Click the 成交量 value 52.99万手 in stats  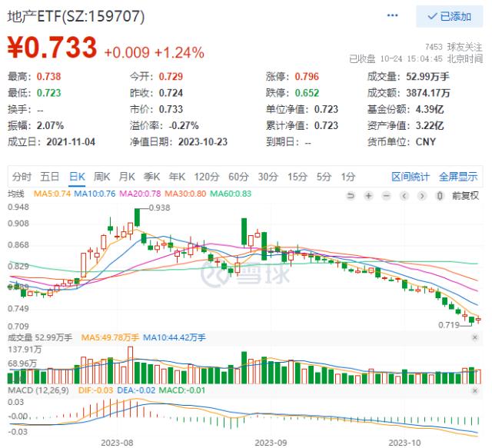pyautogui.click(x=427, y=77)
